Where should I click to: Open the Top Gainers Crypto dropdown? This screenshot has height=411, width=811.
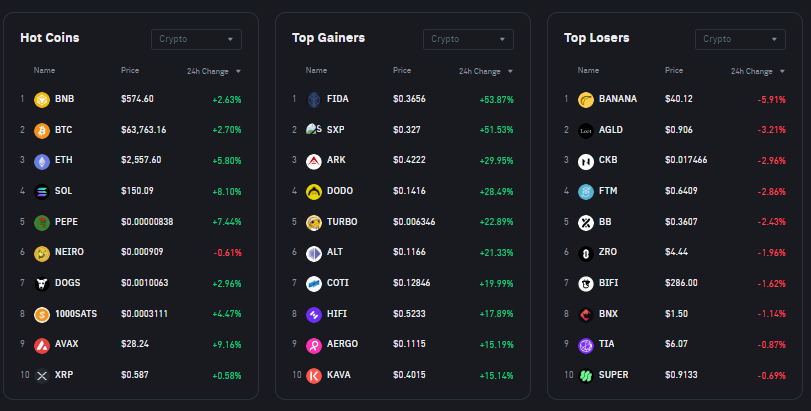pos(468,39)
